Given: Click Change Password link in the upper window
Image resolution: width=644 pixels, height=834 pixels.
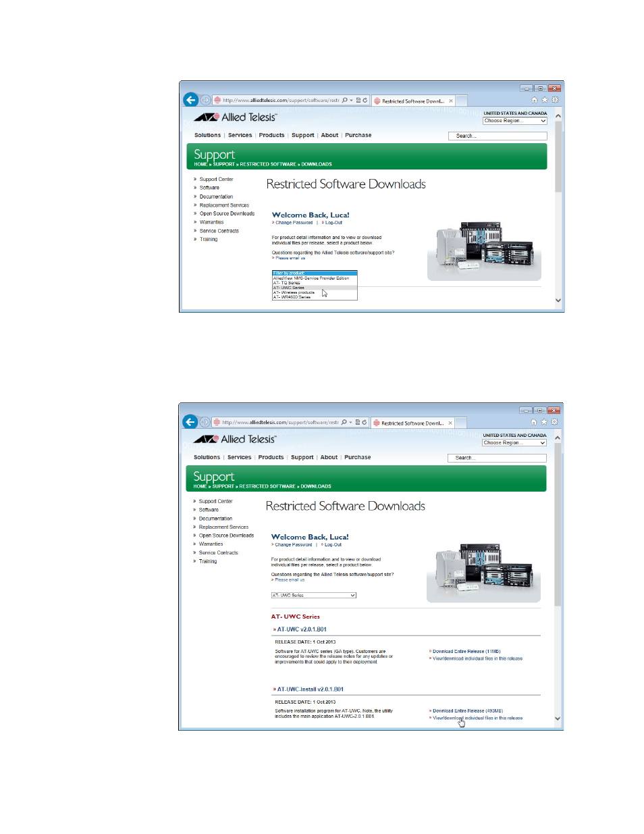Looking at the screenshot, I should click(x=294, y=223).
